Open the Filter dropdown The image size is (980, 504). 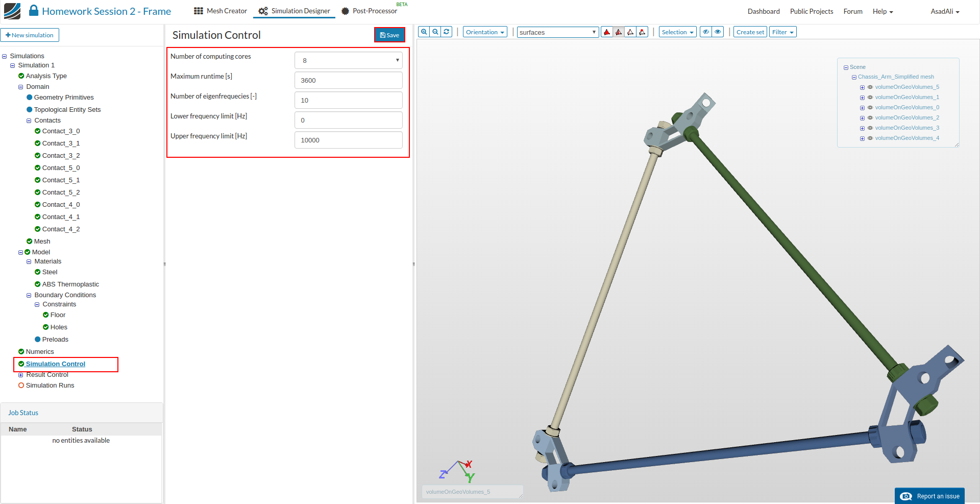point(782,32)
